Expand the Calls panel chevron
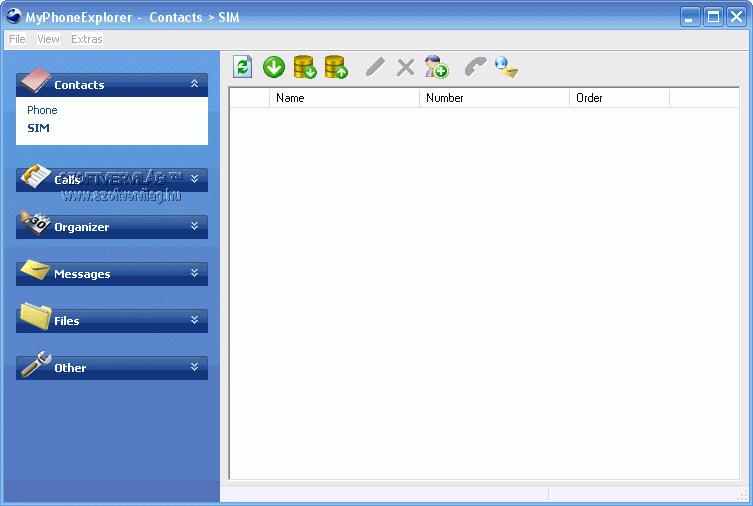This screenshot has width=753, height=506. 194,179
